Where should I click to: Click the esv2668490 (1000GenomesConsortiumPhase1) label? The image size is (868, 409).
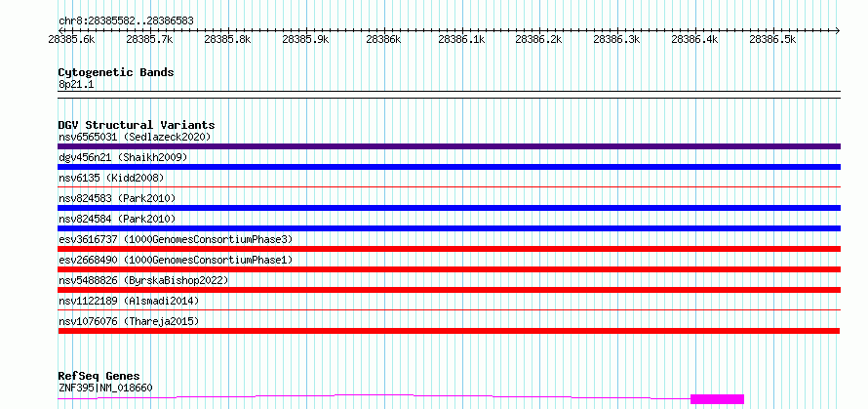point(176,260)
